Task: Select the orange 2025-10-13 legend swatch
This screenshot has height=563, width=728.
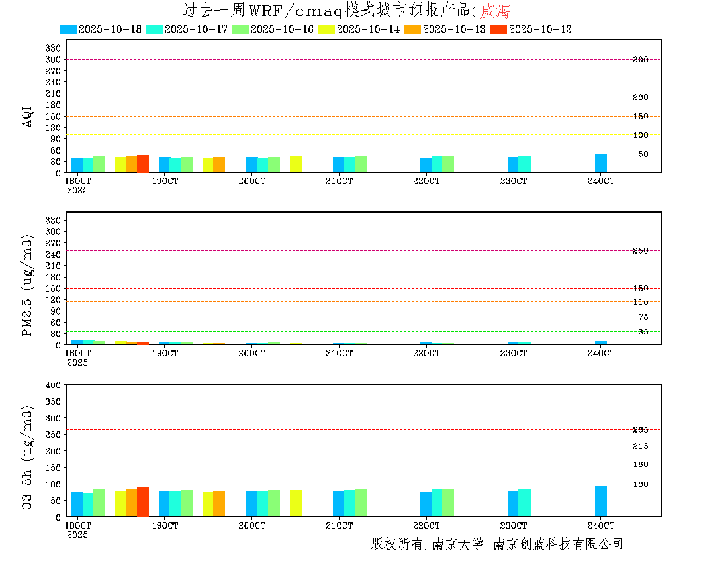Action: 412,29
